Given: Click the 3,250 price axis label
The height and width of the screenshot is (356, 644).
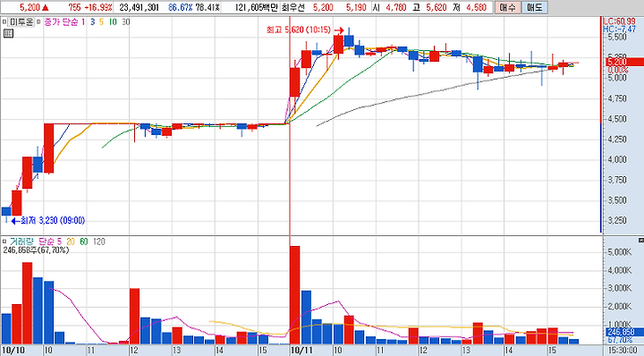Looking at the screenshot, I should [x=617, y=221].
